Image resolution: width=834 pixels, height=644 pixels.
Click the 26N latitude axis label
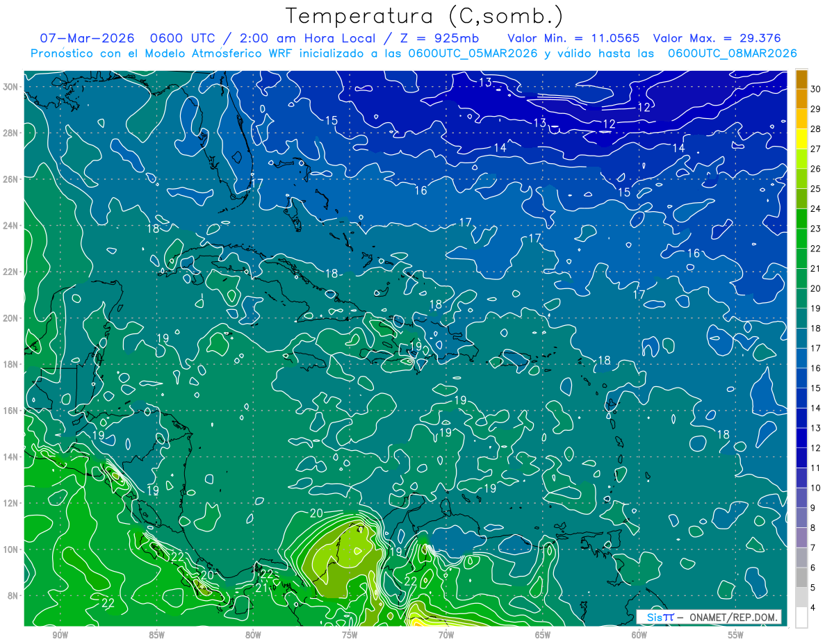[10, 179]
